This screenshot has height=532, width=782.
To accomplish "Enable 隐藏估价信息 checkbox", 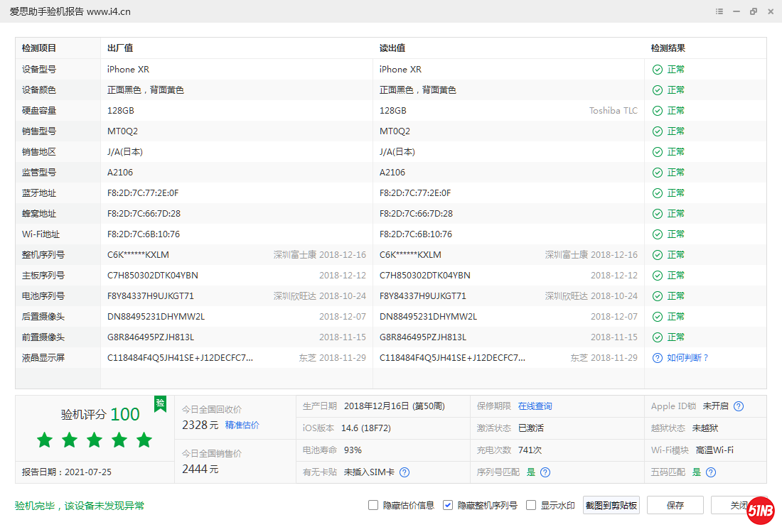I will click(373, 506).
